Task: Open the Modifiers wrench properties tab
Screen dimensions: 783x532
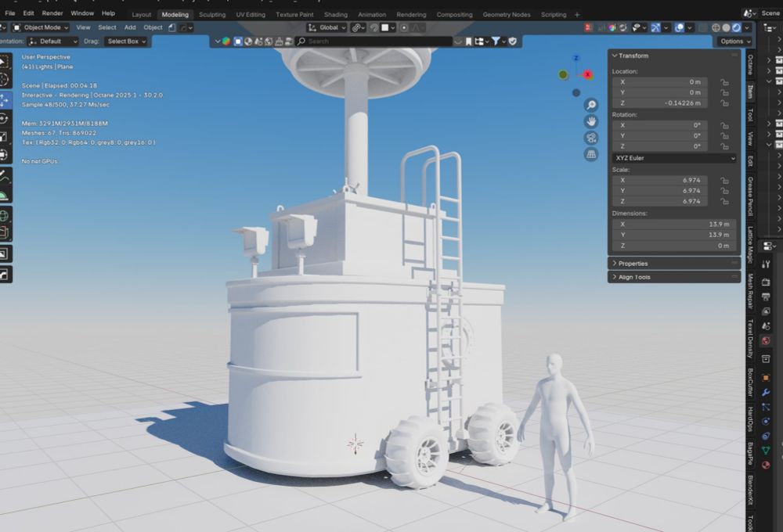Action: (x=766, y=393)
